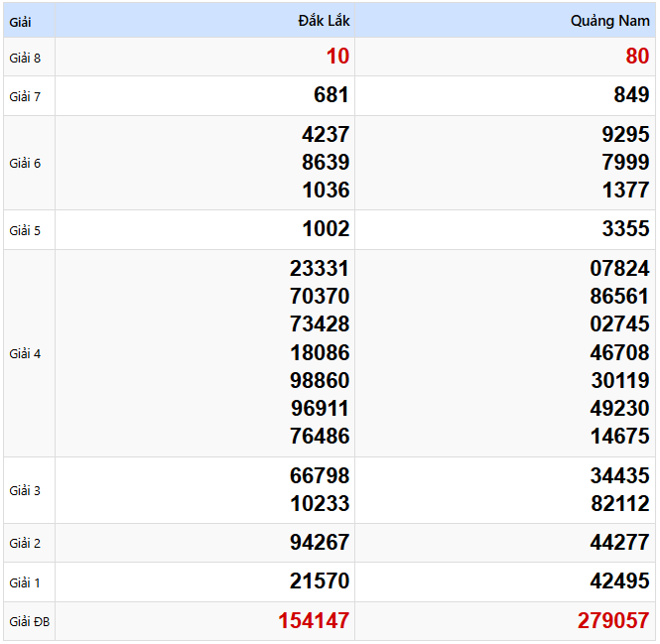The width and height of the screenshot is (660, 644).
Task: Select the Giải 7 result 681
Action: tap(330, 95)
